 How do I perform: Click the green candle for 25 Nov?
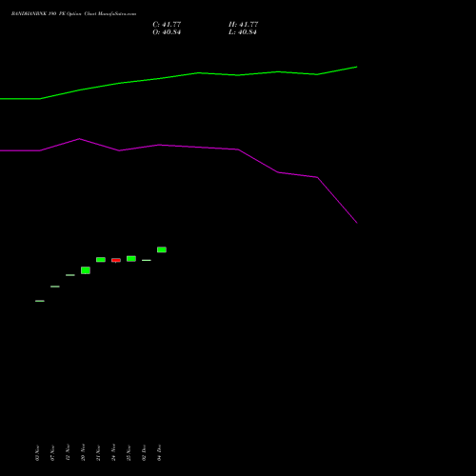(x=131, y=259)
